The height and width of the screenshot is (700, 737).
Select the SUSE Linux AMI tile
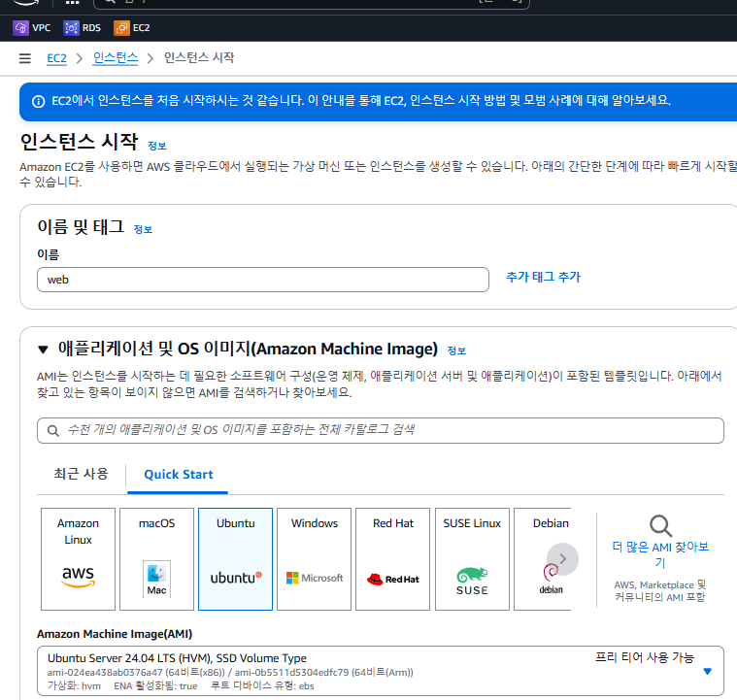tap(472, 559)
